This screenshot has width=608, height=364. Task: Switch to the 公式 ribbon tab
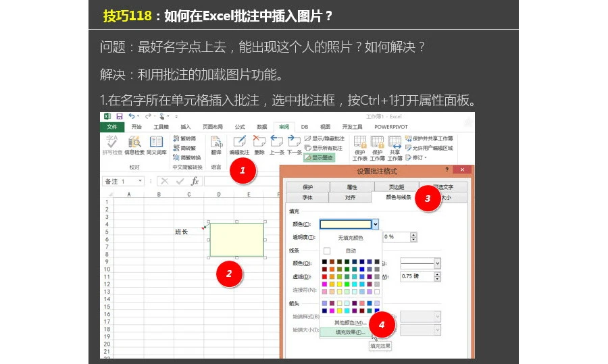click(240, 127)
